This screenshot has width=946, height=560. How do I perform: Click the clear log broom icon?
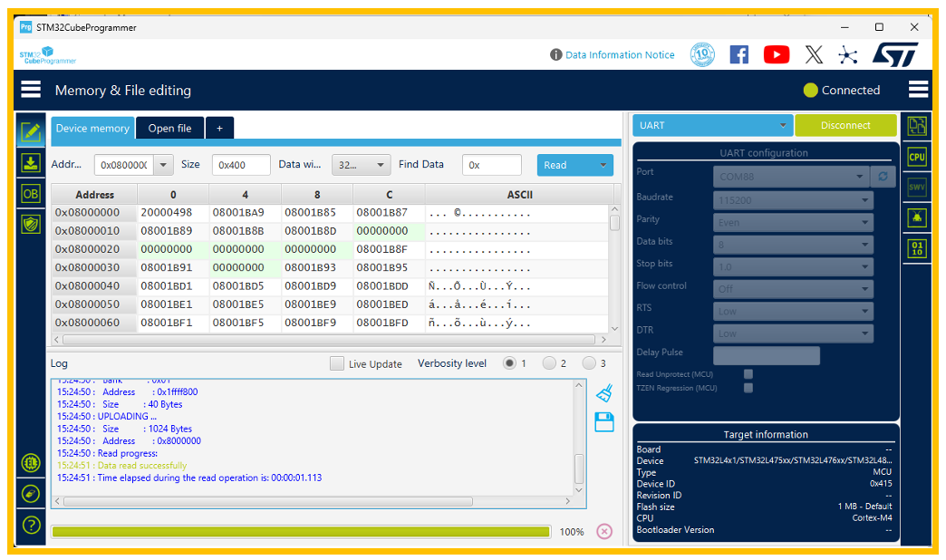[x=604, y=393]
